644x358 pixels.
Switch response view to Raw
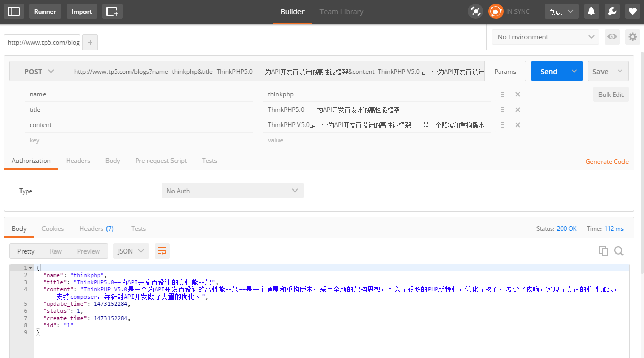pos(56,251)
